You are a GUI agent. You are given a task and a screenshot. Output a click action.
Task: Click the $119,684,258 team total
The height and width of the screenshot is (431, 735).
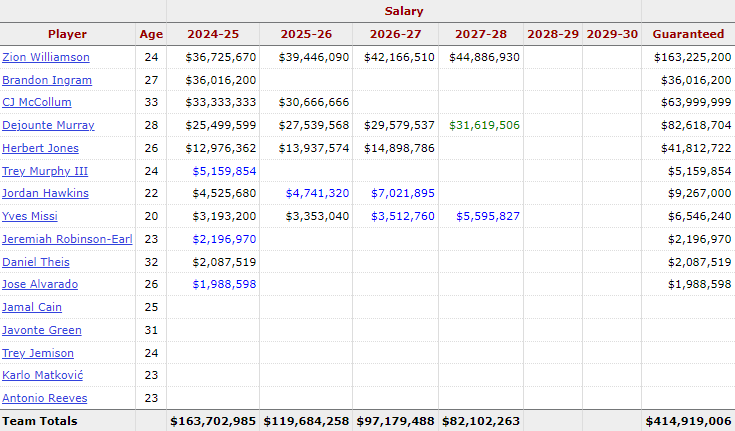point(306,421)
